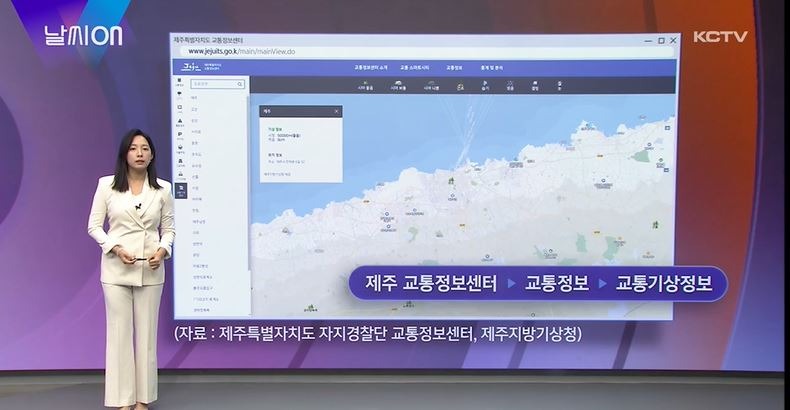
Task: Select the 시야 나쁨 visibility filter
Action: [x=431, y=86]
